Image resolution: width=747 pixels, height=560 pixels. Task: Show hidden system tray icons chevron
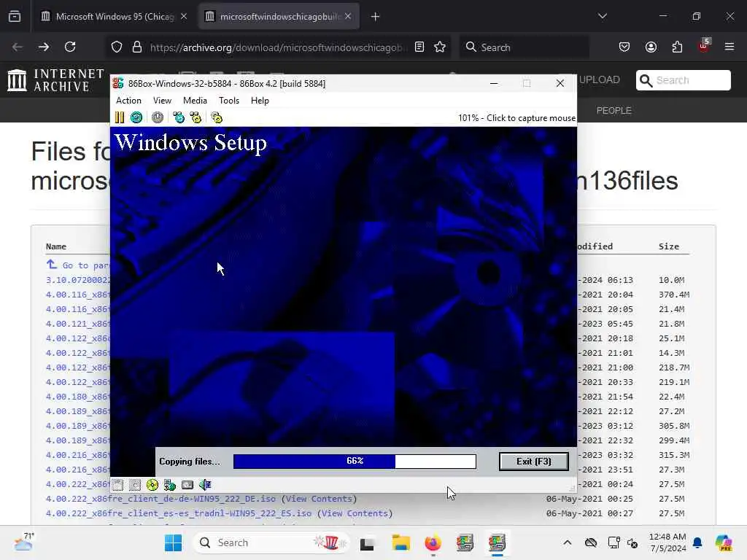pos(567,542)
